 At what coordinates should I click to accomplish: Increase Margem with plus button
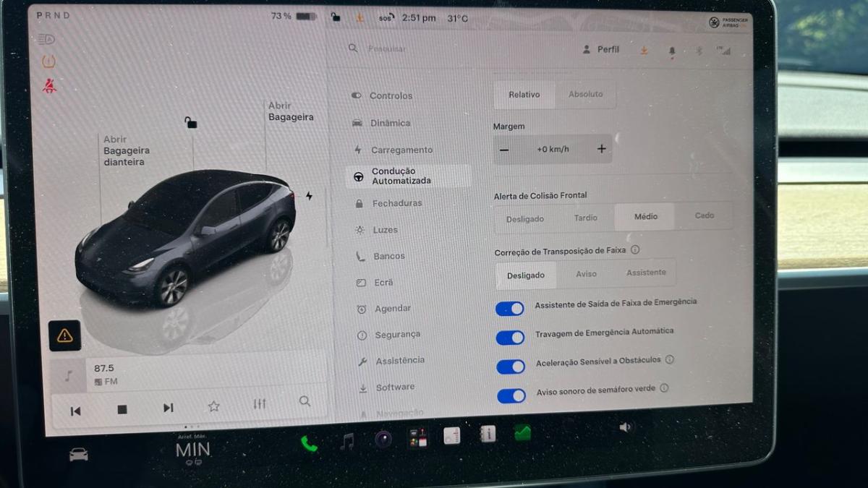[601, 149]
